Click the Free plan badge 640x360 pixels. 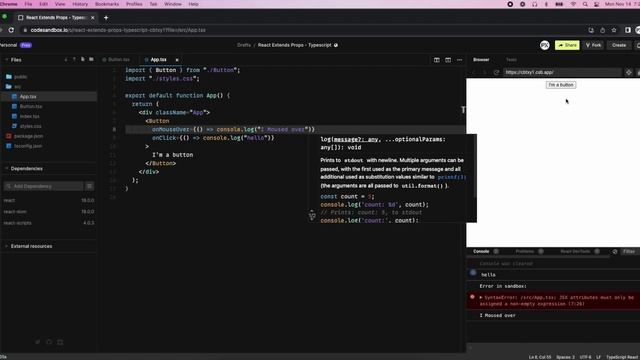(26, 45)
